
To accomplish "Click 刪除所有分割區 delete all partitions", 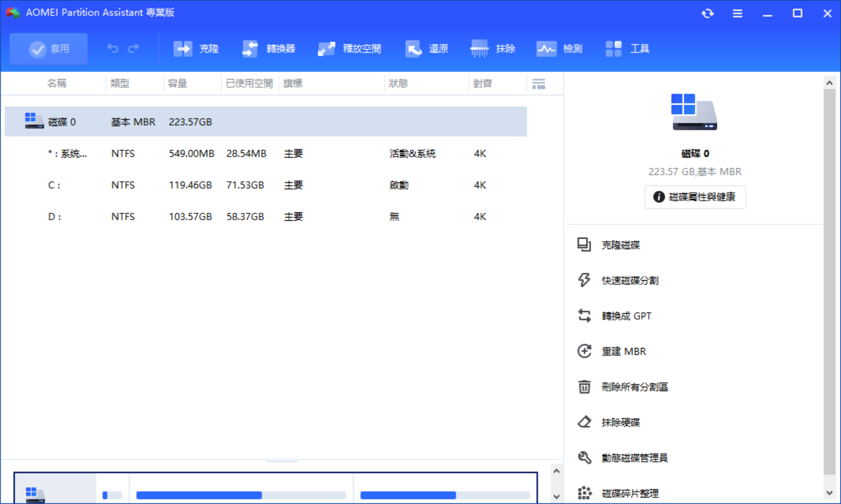I will 635,387.
